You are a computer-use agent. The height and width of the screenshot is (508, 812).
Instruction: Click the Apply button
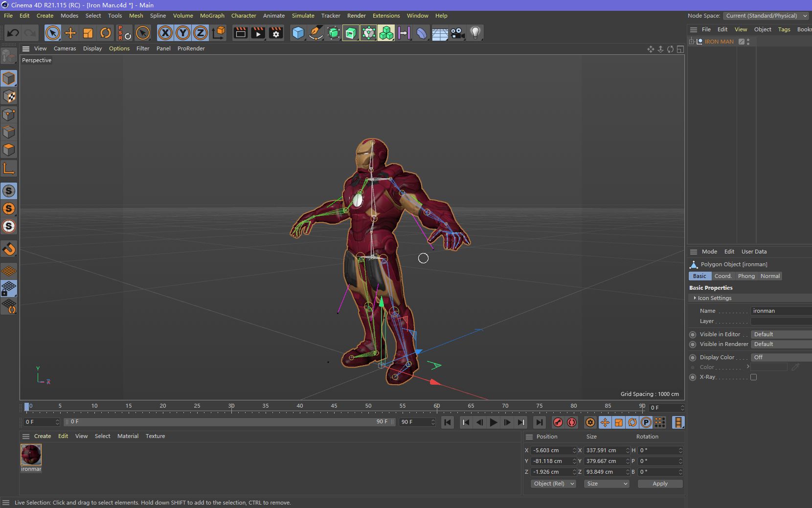(x=660, y=484)
